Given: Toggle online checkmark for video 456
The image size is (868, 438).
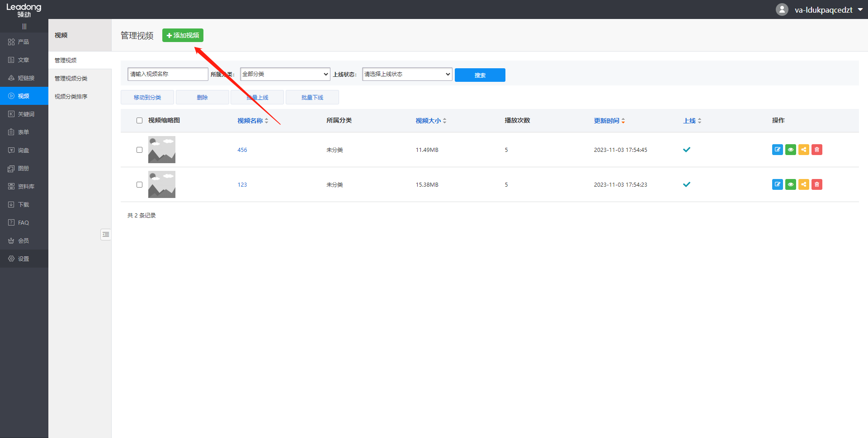Looking at the screenshot, I should coord(686,150).
